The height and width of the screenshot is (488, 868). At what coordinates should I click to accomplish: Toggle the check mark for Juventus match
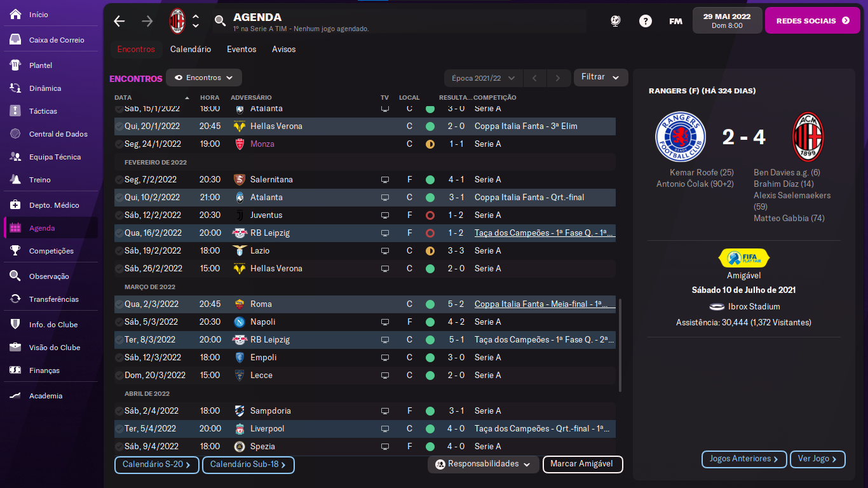tap(119, 215)
